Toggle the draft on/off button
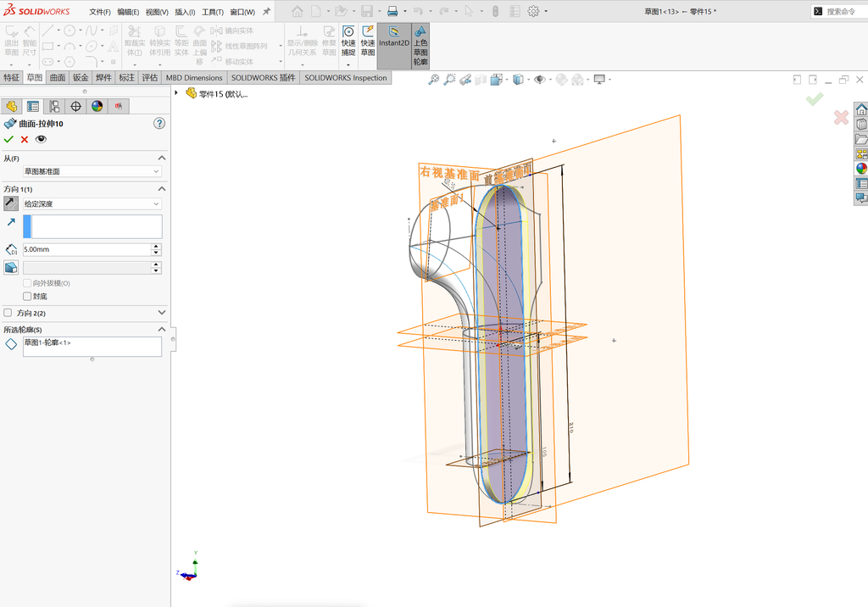868x607 pixels. [10, 268]
